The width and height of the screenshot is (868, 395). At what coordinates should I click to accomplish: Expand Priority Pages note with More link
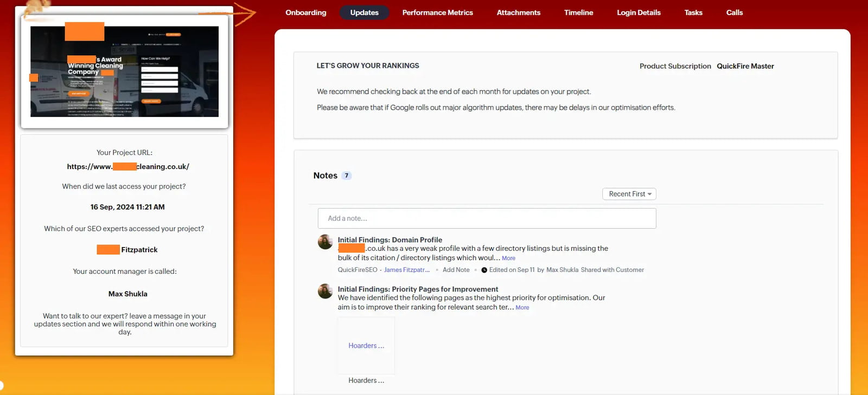(x=522, y=308)
